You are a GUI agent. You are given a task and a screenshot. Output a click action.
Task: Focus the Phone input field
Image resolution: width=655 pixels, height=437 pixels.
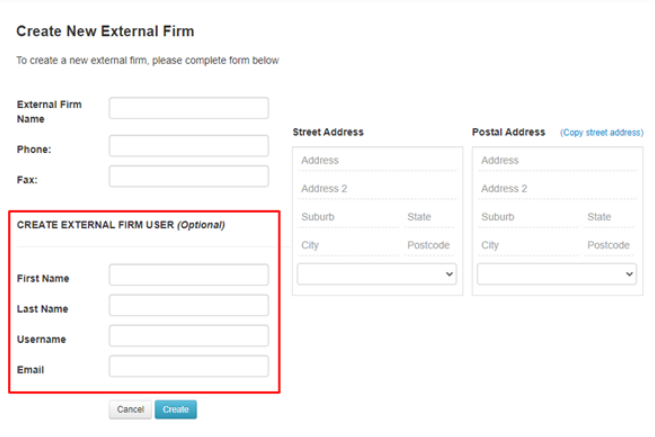click(x=188, y=146)
